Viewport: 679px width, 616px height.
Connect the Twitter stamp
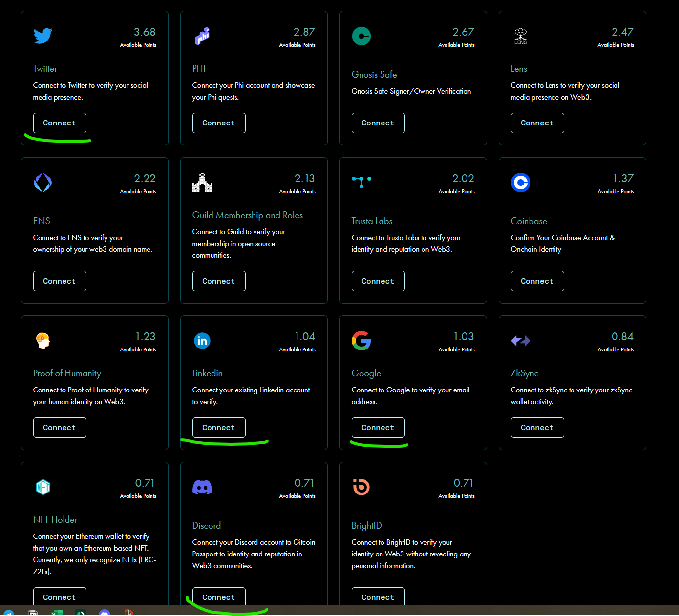pos(60,123)
